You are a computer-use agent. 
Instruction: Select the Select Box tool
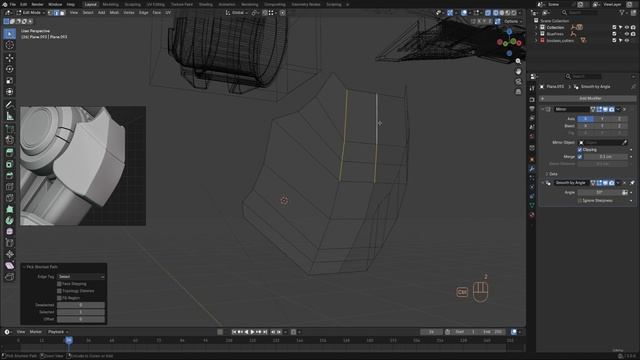(x=10, y=33)
